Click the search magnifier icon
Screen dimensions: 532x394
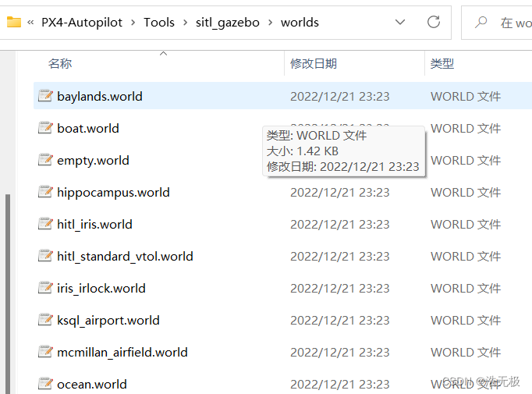pyautogui.click(x=481, y=23)
